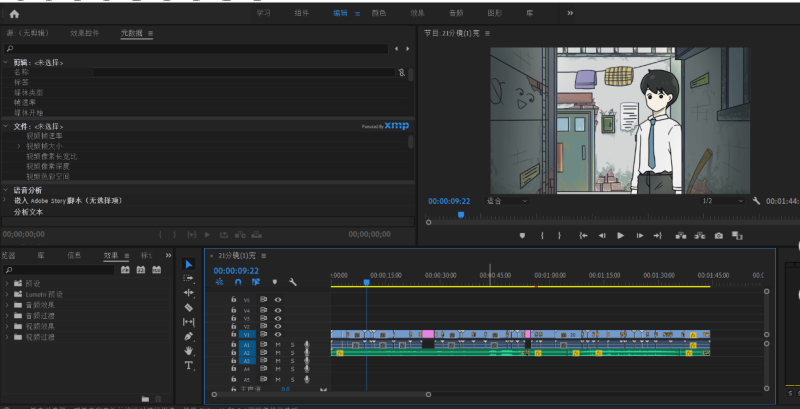The height and width of the screenshot is (409, 800).
Task: Add marker in the timeline header
Action: tap(274, 282)
